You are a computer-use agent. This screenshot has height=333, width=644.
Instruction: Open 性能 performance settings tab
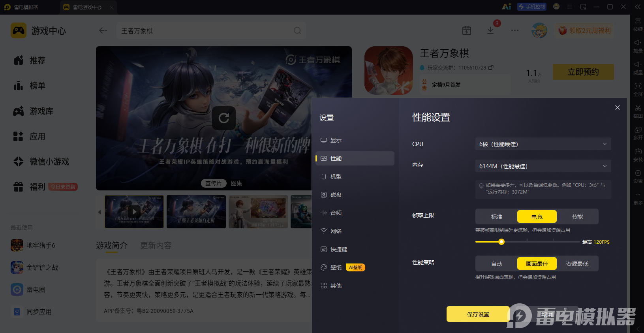click(x=355, y=158)
